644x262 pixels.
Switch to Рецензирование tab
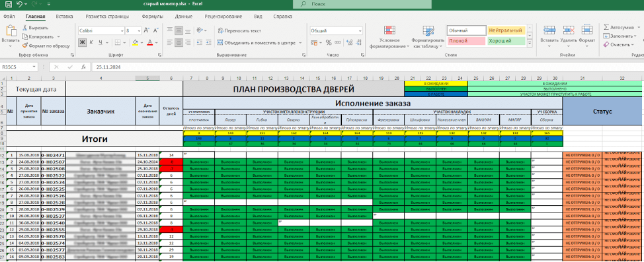pyautogui.click(x=223, y=16)
